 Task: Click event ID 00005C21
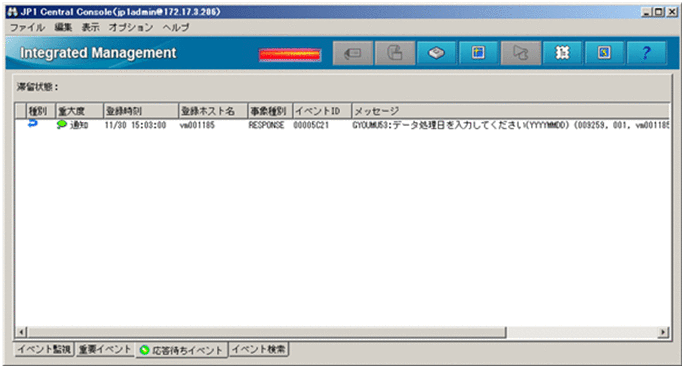[x=311, y=125]
